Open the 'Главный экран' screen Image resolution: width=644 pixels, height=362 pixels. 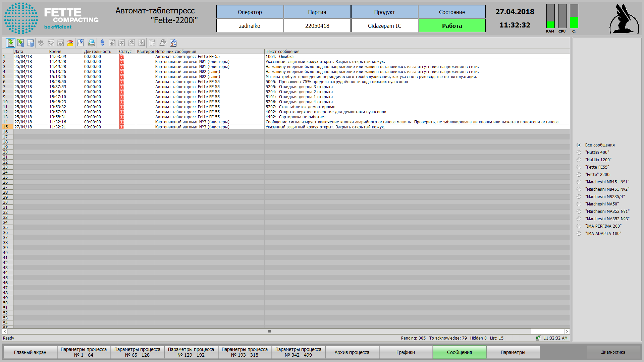click(x=30, y=352)
